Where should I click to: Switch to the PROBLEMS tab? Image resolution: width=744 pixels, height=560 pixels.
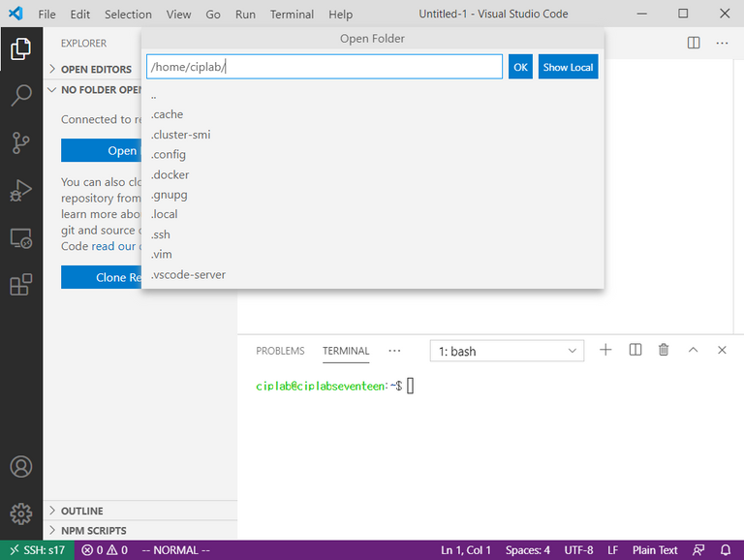tap(280, 351)
